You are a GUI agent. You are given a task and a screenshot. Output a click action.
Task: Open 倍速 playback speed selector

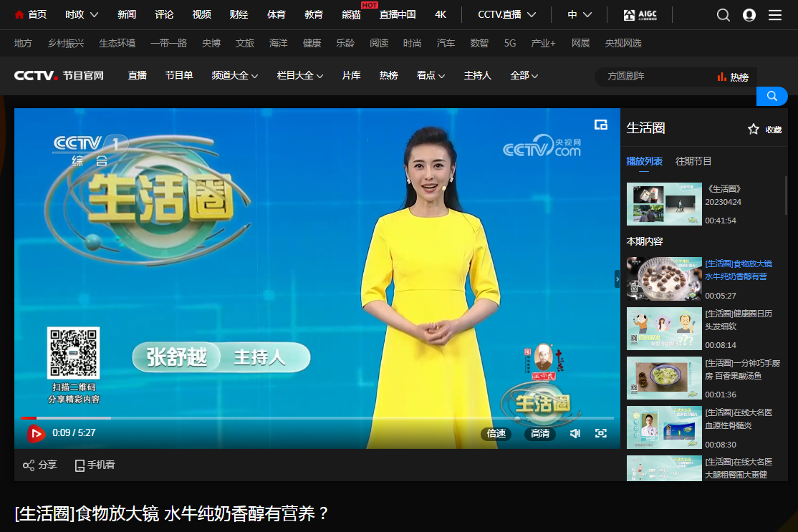(496, 433)
